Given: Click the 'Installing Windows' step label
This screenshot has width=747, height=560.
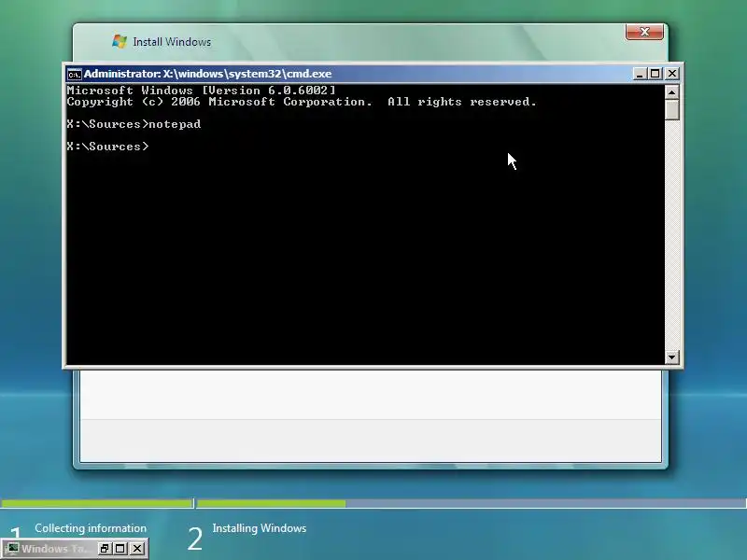Looking at the screenshot, I should (x=260, y=528).
